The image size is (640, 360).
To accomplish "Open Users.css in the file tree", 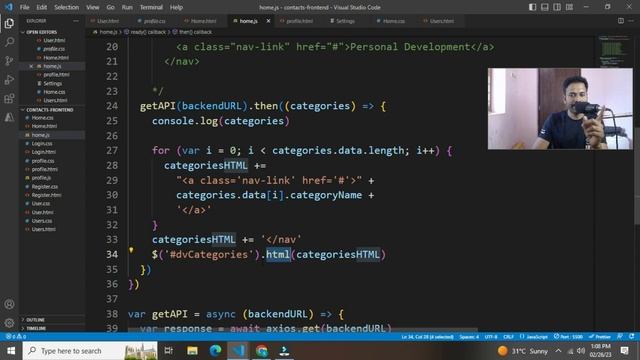I will (x=42, y=221).
